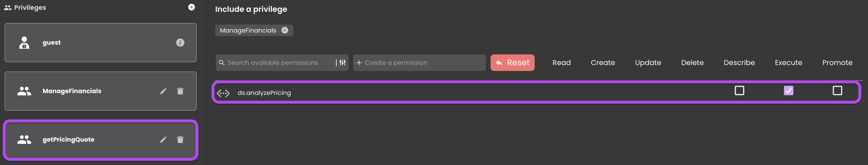Select the ds.analyzePricing permission row
Viewport: 868px width, 165px height.
(x=536, y=92)
